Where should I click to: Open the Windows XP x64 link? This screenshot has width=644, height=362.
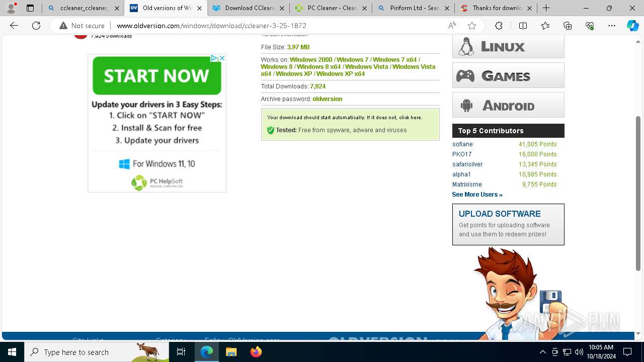pyautogui.click(x=341, y=74)
